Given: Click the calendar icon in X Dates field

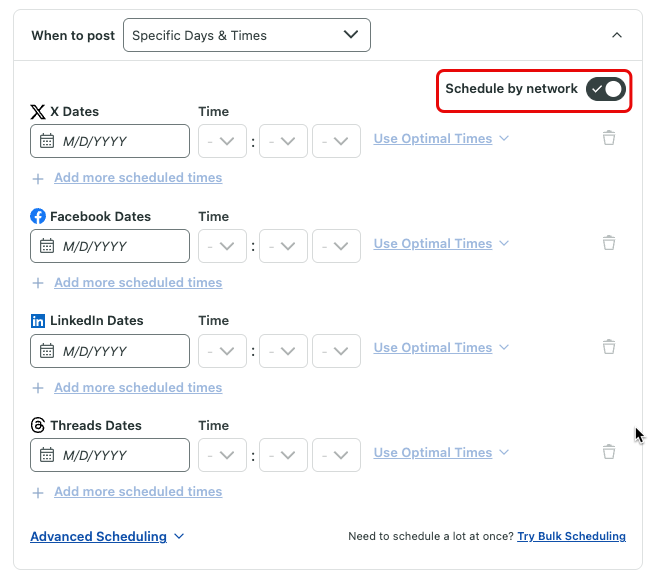Looking at the screenshot, I should pos(47,141).
